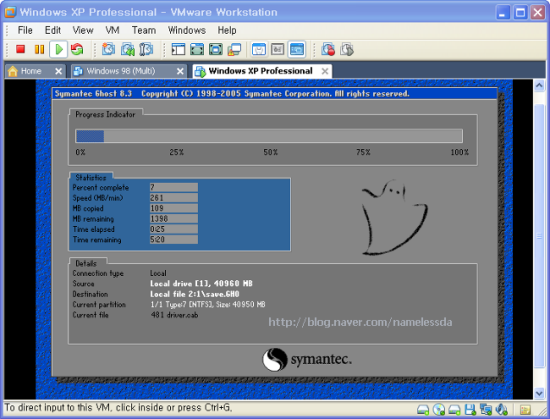Revert to snapshot using the clock with green arrows
This screenshot has height=419, width=550.
pyautogui.click(x=127, y=49)
